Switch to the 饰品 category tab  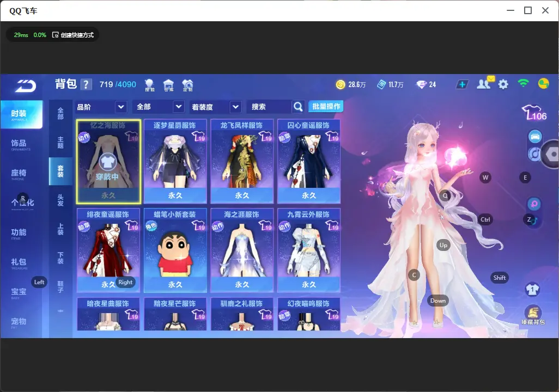[20, 144]
